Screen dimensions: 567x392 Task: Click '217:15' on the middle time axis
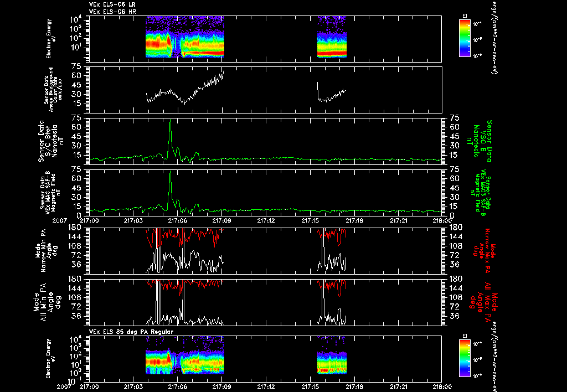310,220
